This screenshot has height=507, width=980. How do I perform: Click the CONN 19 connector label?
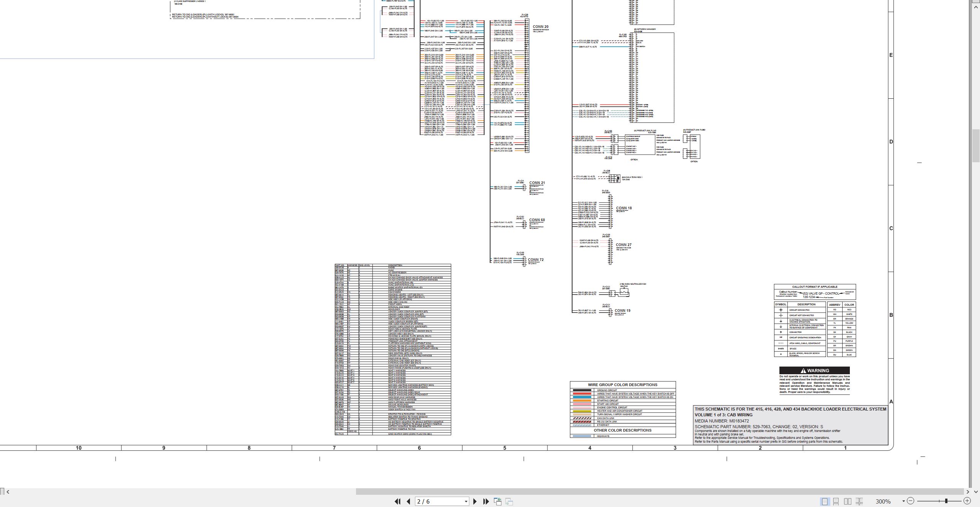622,311
